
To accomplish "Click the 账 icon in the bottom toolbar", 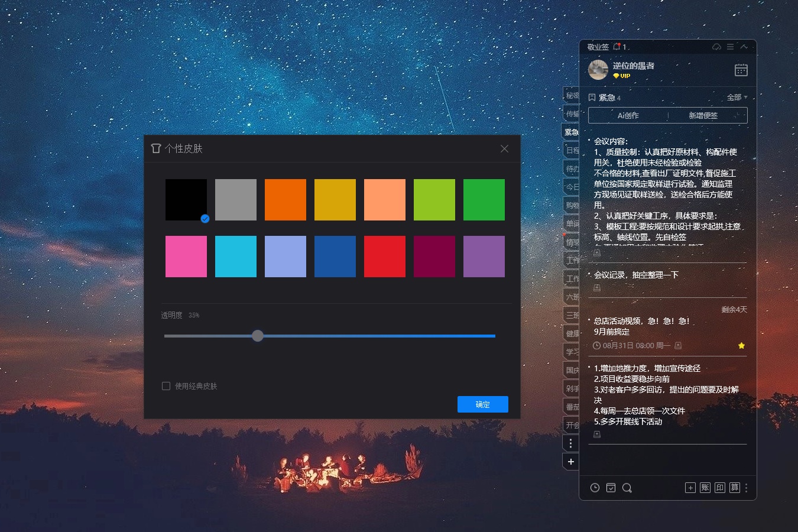I will [x=705, y=488].
